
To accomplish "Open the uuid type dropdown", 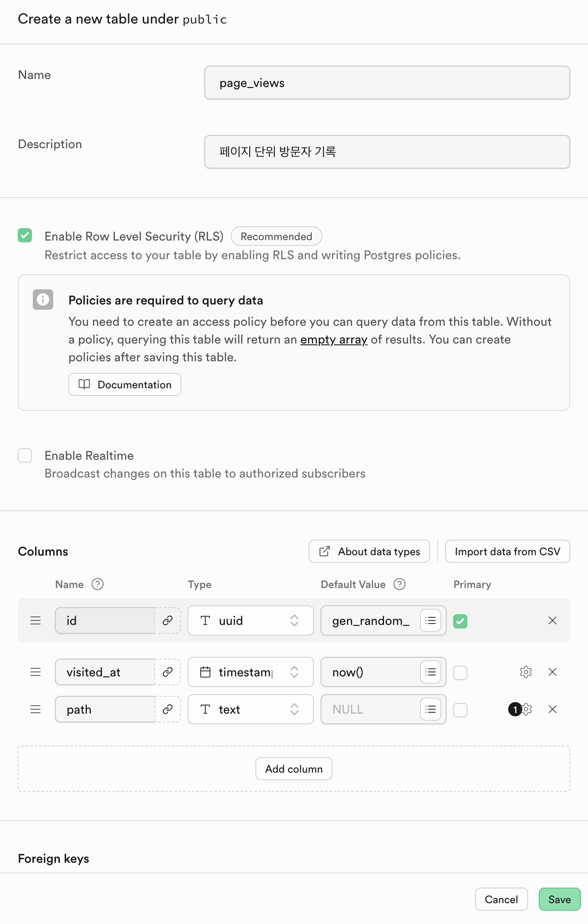I will pos(251,620).
